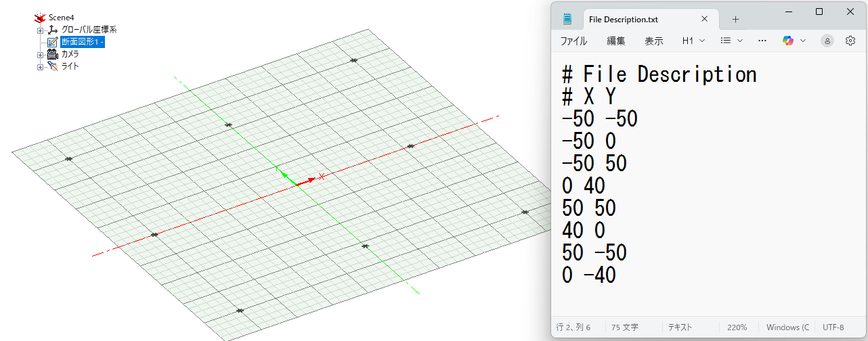Viewport: 868px width, 341px height.
Task: Click the グローバル座標系 axis icon
Action: pos(53,30)
